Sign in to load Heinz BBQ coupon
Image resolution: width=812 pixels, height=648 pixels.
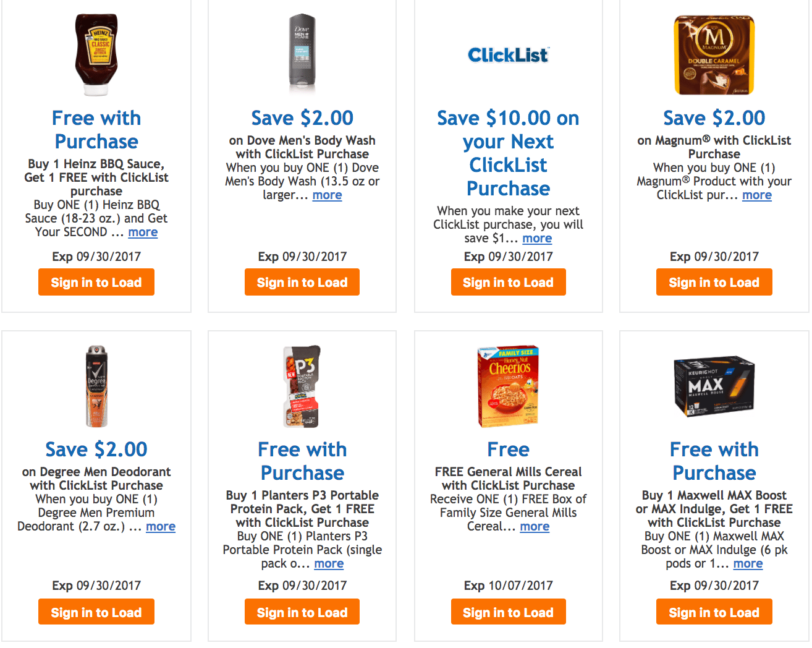pyautogui.click(x=96, y=282)
